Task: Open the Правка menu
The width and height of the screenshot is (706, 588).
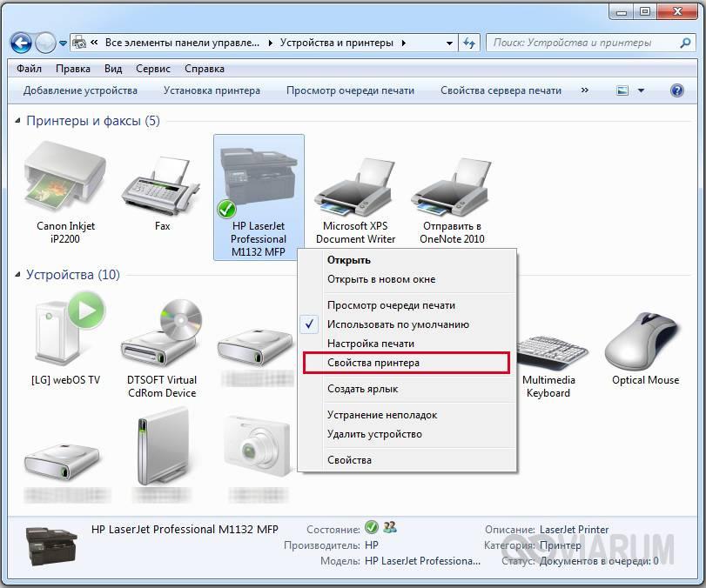Action: coord(73,69)
